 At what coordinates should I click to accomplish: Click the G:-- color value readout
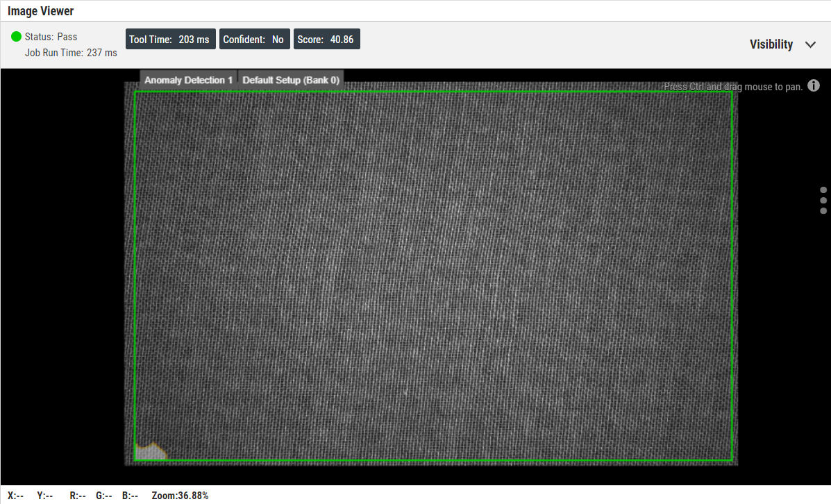104,496
